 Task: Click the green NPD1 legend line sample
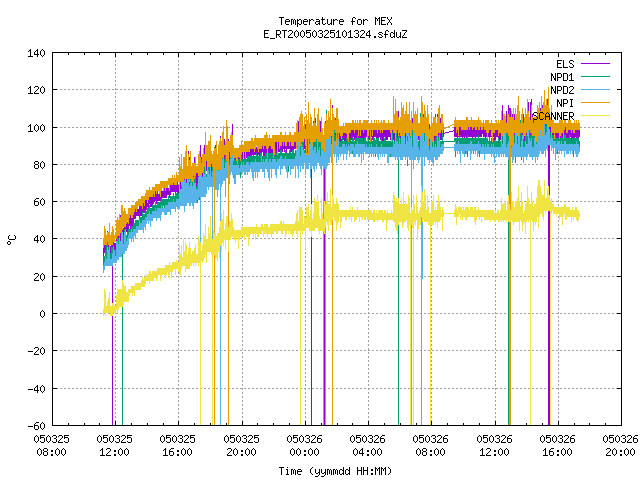coord(596,76)
